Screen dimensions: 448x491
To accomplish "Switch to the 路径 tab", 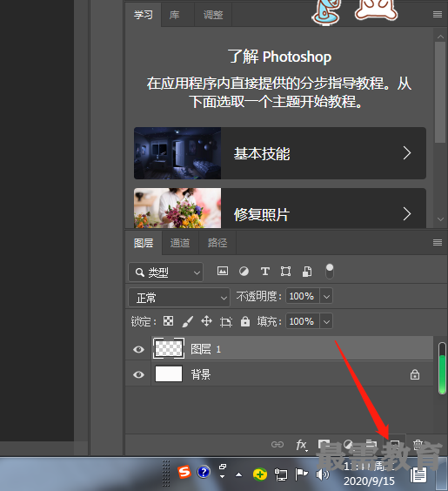I will [x=217, y=243].
